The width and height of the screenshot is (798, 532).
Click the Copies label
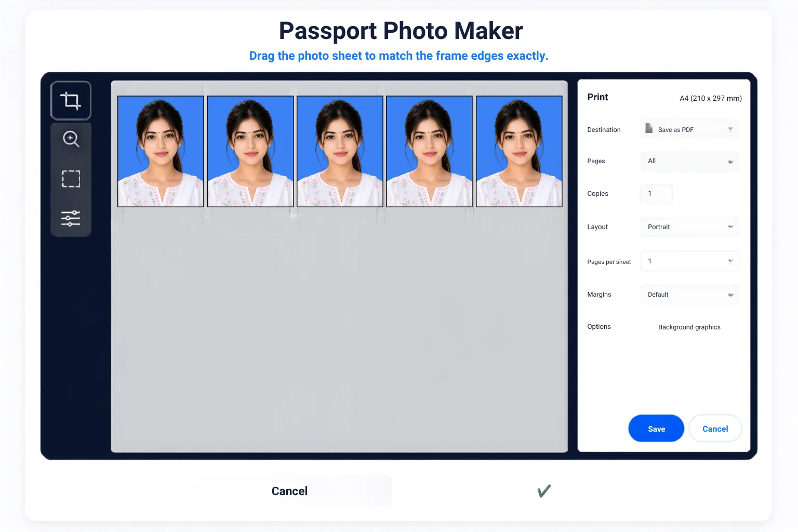coord(597,194)
